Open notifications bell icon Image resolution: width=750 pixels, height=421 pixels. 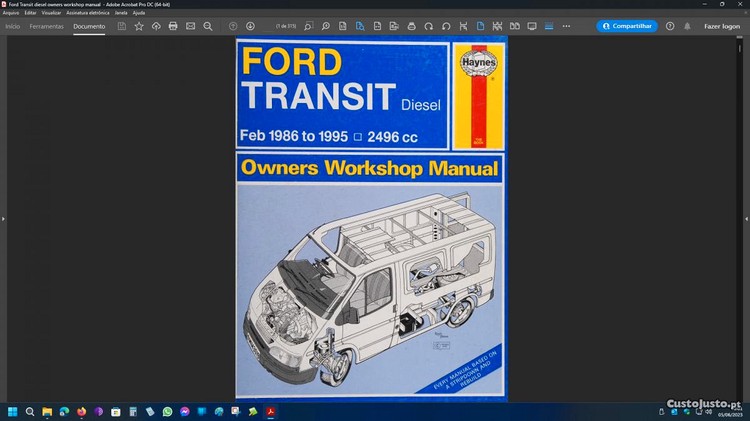[x=687, y=26]
